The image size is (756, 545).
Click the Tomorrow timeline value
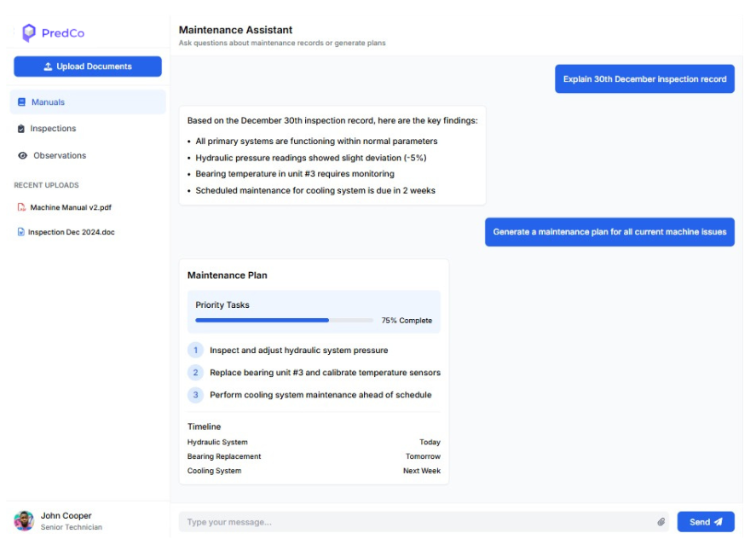[x=423, y=456]
